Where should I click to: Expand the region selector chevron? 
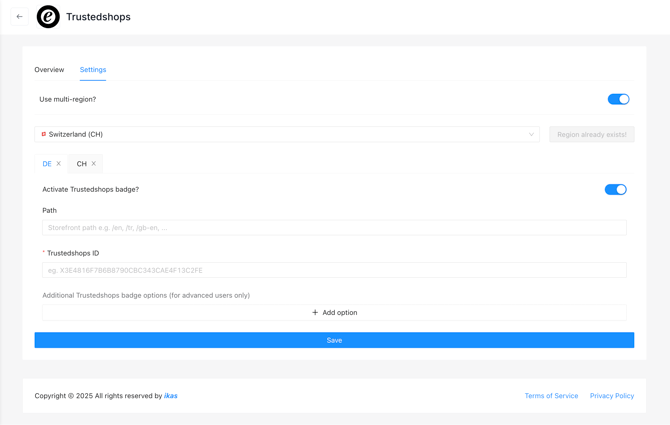[531, 134]
